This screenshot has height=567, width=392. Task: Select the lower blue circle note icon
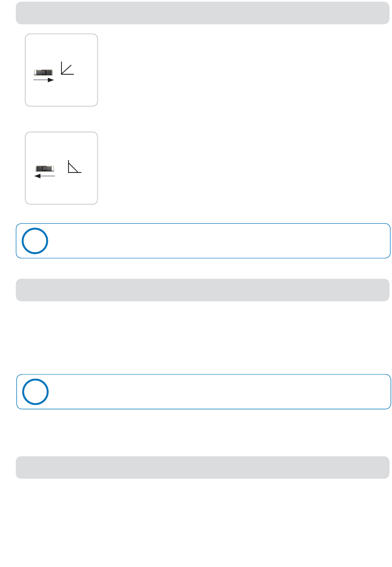(35, 392)
